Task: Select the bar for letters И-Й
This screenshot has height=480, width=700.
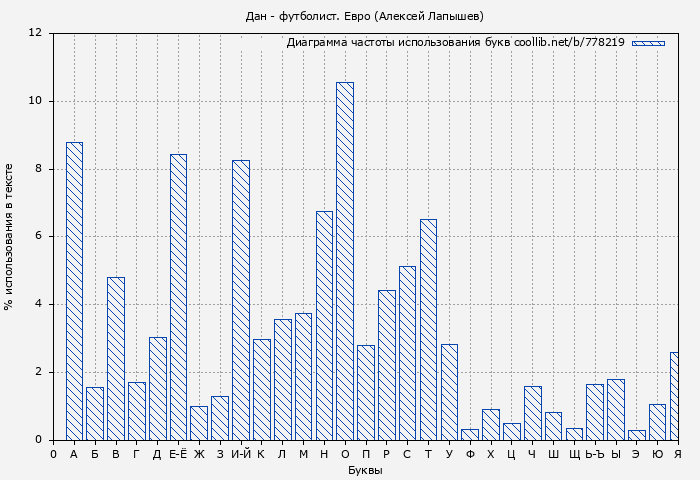Action: pyautogui.click(x=241, y=299)
